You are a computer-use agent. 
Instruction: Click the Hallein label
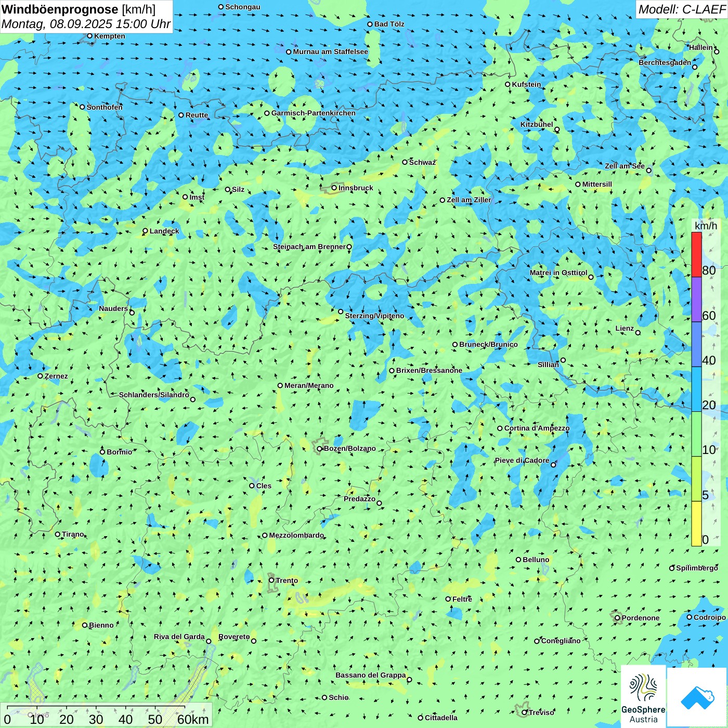tap(701, 47)
